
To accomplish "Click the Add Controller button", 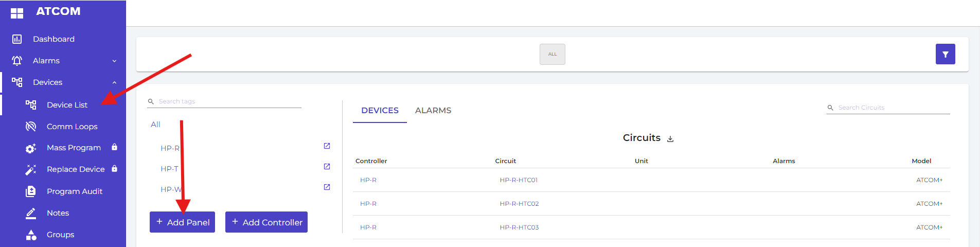I will click(266, 222).
